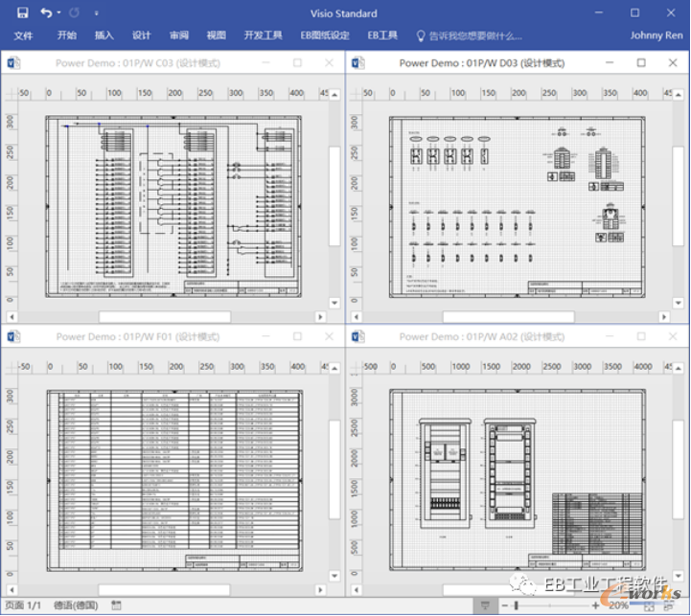Click the zoom in plus button
Image resolution: width=691 pixels, height=616 pixels.
click(x=595, y=605)
